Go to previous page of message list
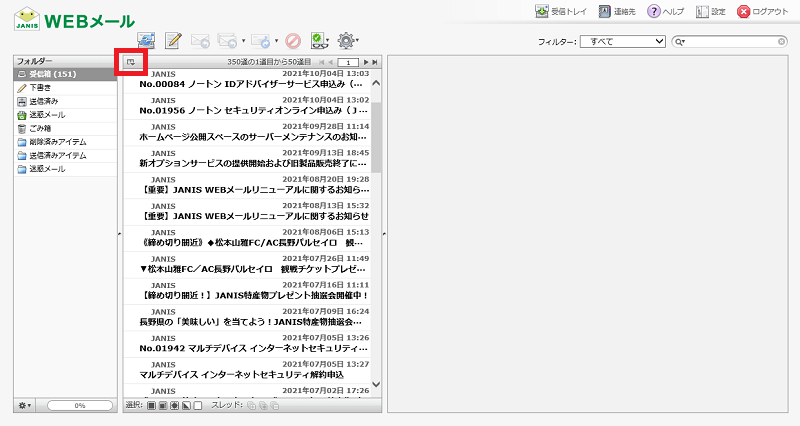The width and height of the screenshot is (800, 426). pos(331,62)
